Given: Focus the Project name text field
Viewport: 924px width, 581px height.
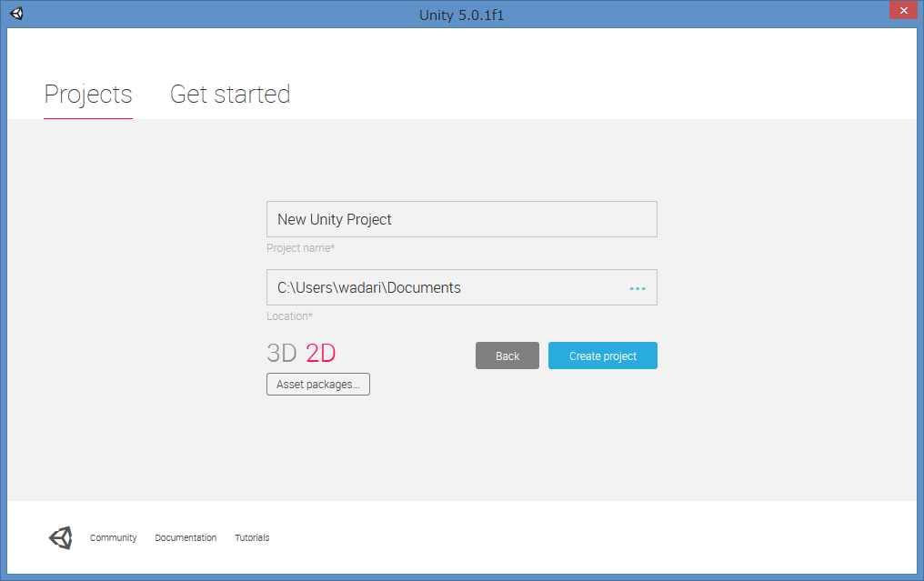Looking at the screenshot, I should [461, 219].
